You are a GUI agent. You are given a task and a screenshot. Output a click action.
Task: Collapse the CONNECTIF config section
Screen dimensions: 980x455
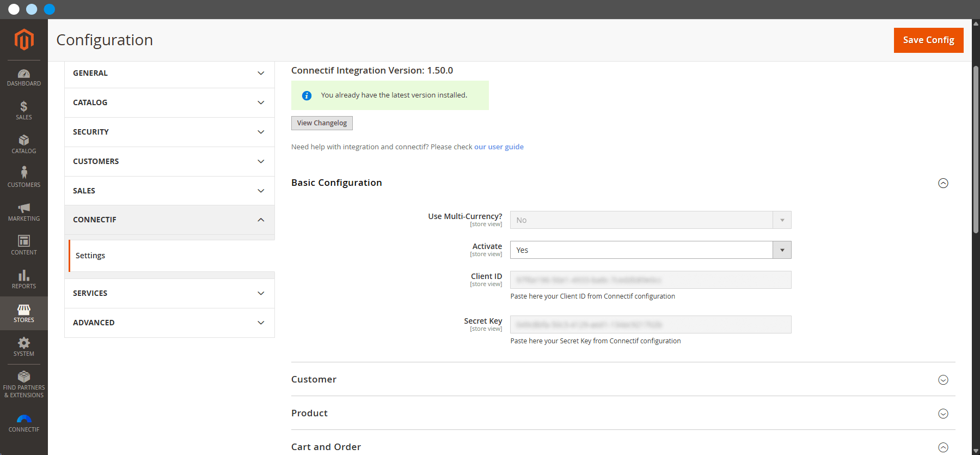[x=169, y=220]
